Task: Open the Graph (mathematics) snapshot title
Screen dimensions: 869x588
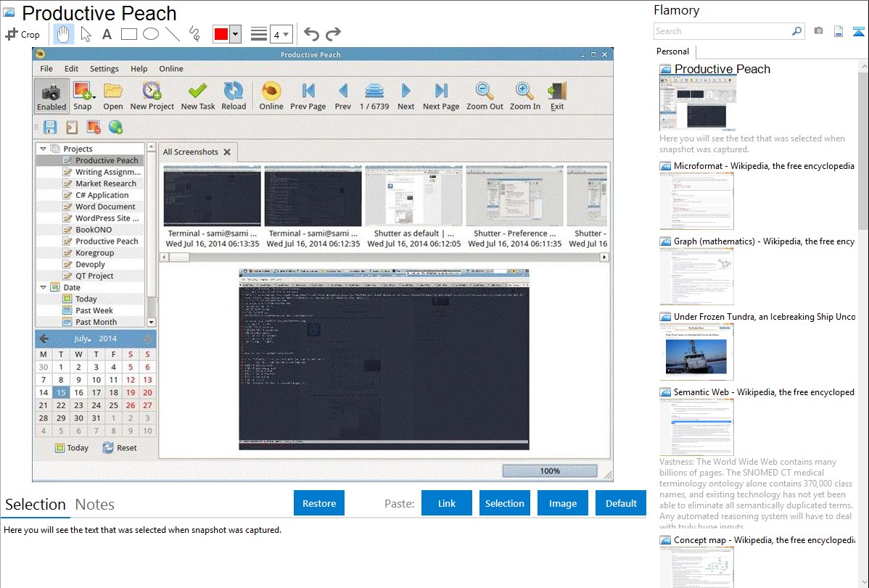Action: tap(764, 241)
